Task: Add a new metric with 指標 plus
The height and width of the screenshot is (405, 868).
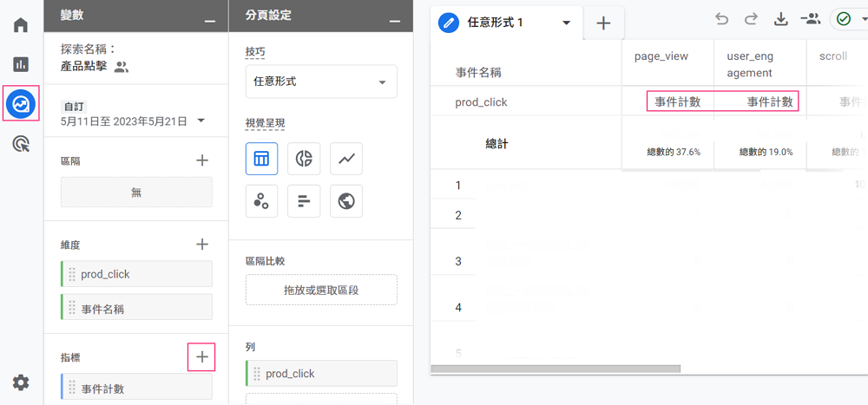Action: pyautogui.click(x=202, y=356)
